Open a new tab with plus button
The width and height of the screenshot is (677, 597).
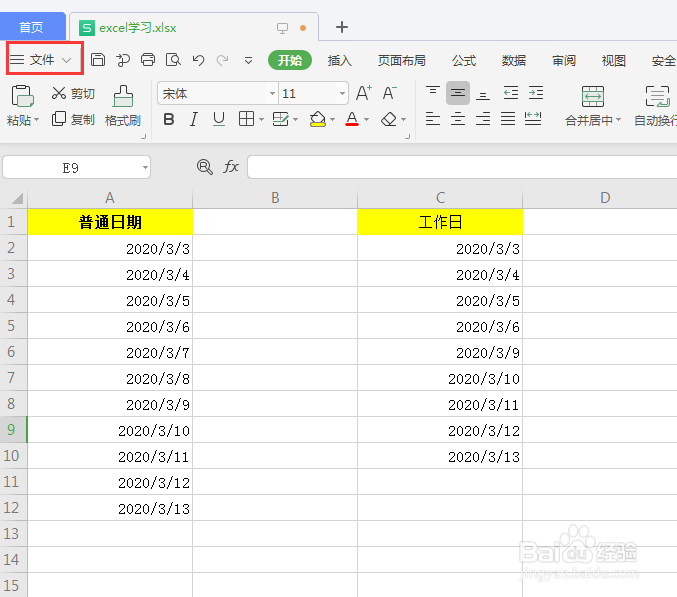point(342,27)
